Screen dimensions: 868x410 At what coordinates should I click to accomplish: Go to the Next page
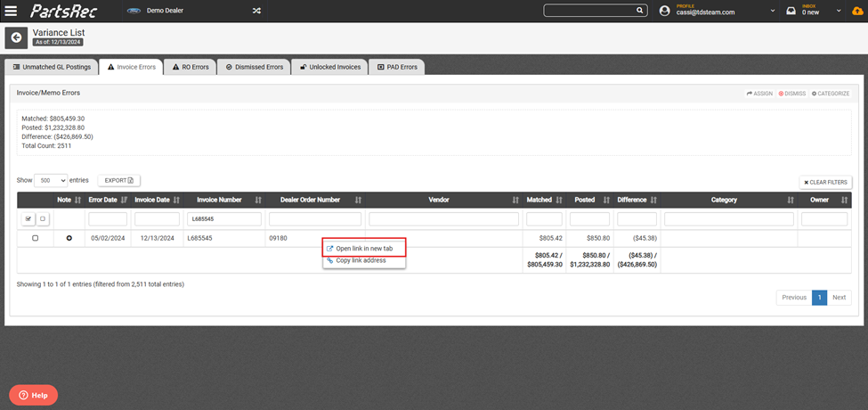(x=840, y=298)
